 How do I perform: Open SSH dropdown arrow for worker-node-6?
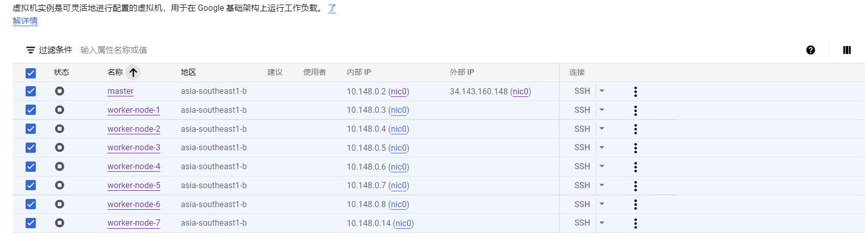(x=602, y=204)
